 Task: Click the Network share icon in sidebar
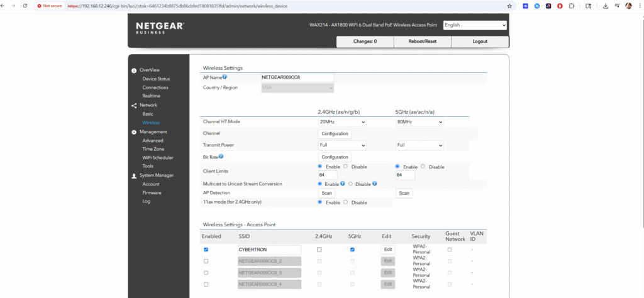(x=134, y=106)
